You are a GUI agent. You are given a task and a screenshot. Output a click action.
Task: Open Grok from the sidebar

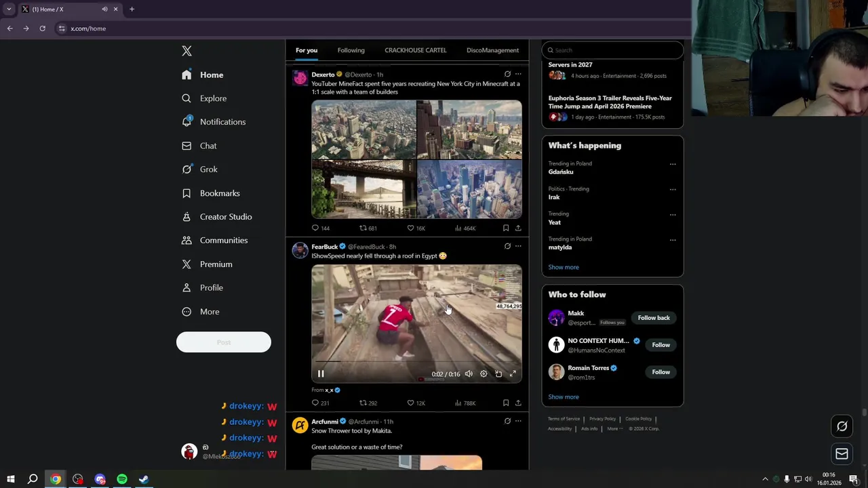(200, 169)
